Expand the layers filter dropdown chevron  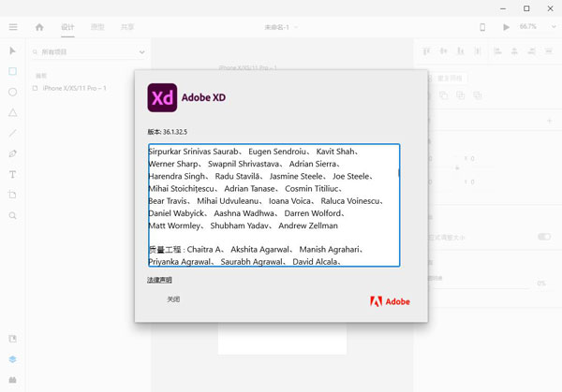[x=142, y=52]
